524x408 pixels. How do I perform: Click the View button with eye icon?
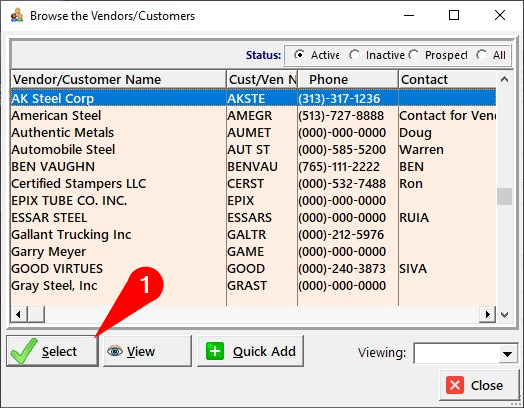coord(147,351)
